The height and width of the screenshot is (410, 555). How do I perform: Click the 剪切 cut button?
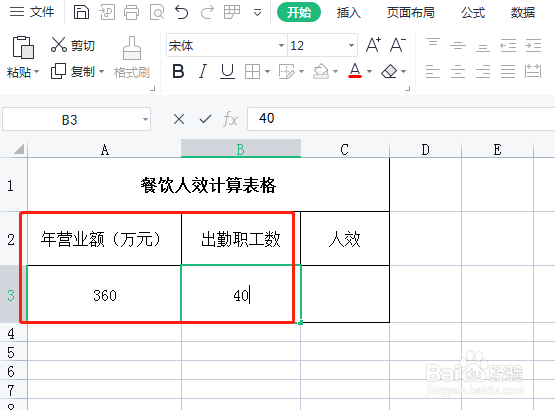tap(73, 45)
